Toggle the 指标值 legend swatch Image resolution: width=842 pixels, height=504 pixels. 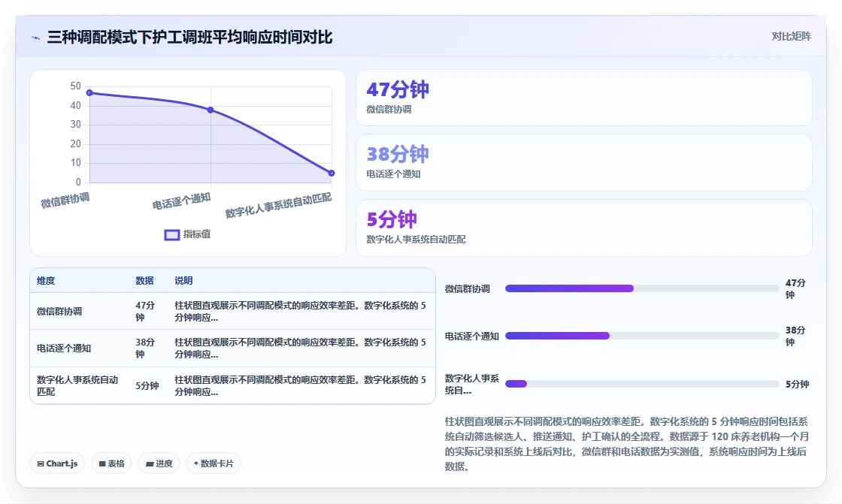pyautogui.click(x=172, y=234)
